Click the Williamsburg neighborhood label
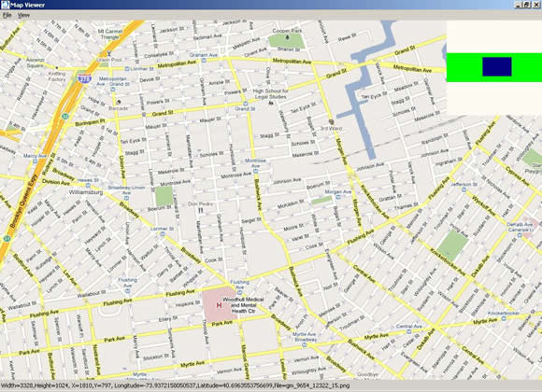 click(x=86, y=192)
